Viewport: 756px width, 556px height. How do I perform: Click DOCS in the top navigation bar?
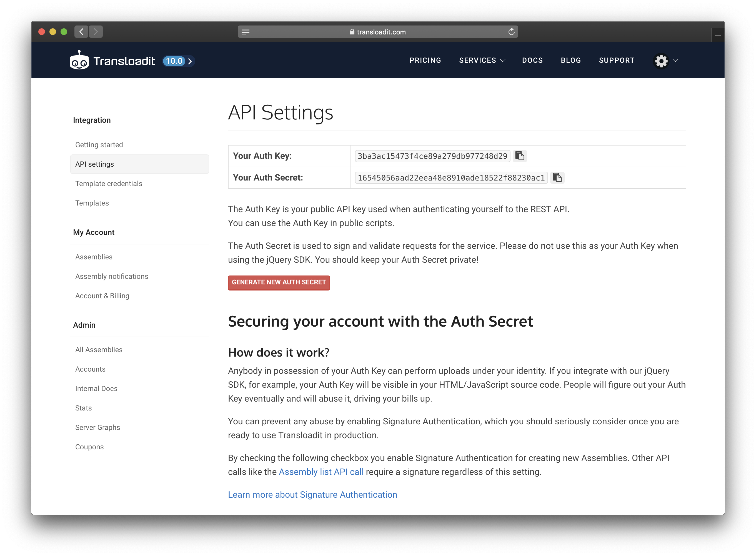click(531, 61)
